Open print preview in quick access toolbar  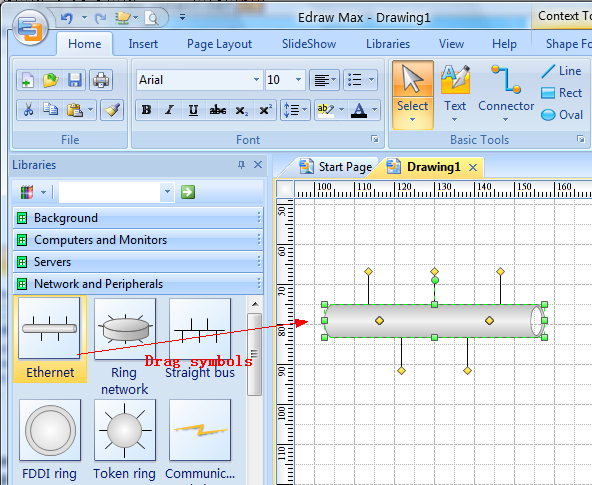pos(152,18)
